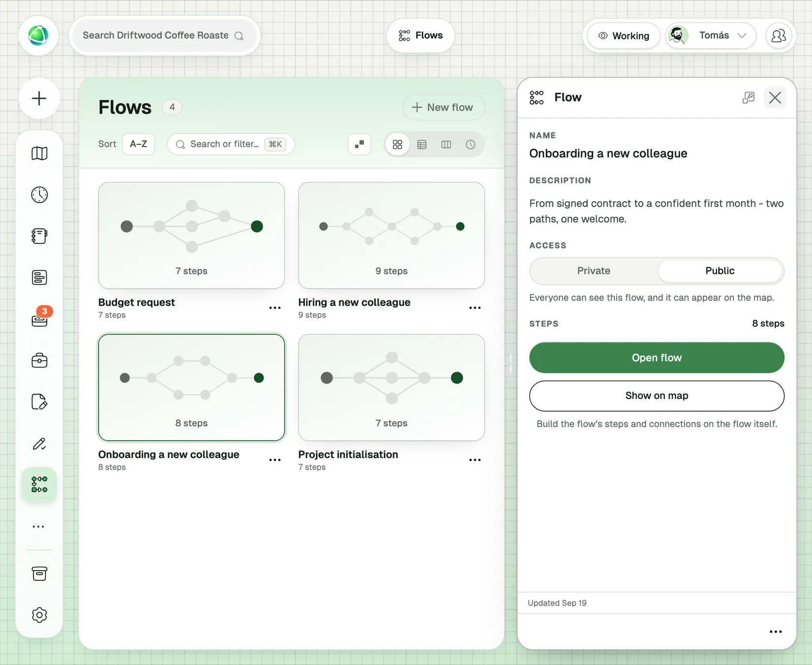Set flow access to Private
The width and height of the screenshot is (812, 665).
tap(594, 271)
